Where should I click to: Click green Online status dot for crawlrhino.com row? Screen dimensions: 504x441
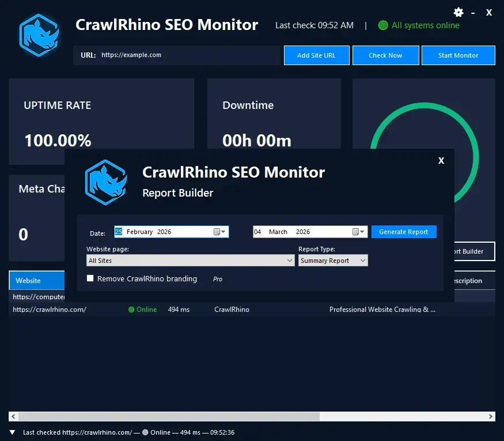point(131,310)
